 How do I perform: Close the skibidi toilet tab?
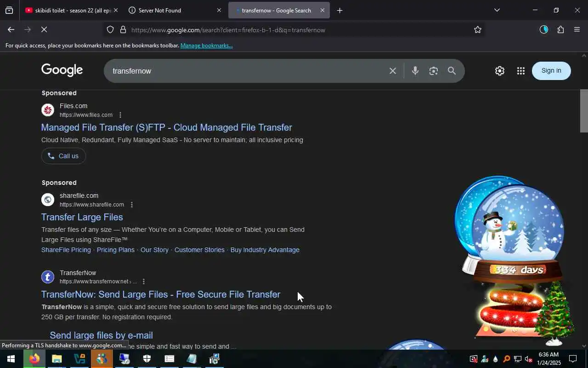click(x=115, y=10)
